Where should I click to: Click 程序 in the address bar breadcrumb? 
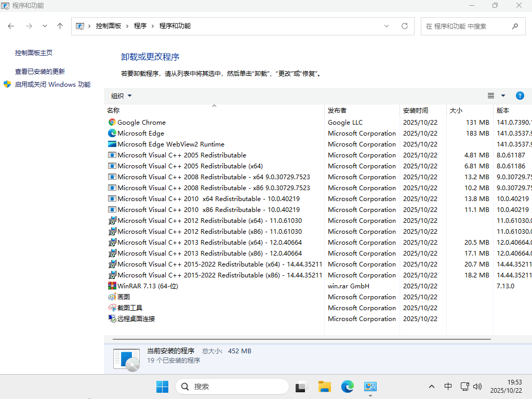(x=140, y=25)
